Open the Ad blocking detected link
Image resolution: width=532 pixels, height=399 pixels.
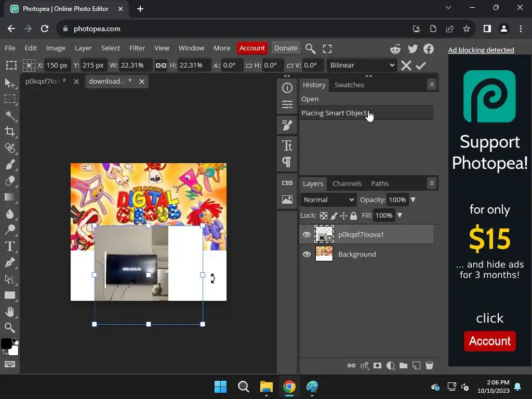pos(481,50)
